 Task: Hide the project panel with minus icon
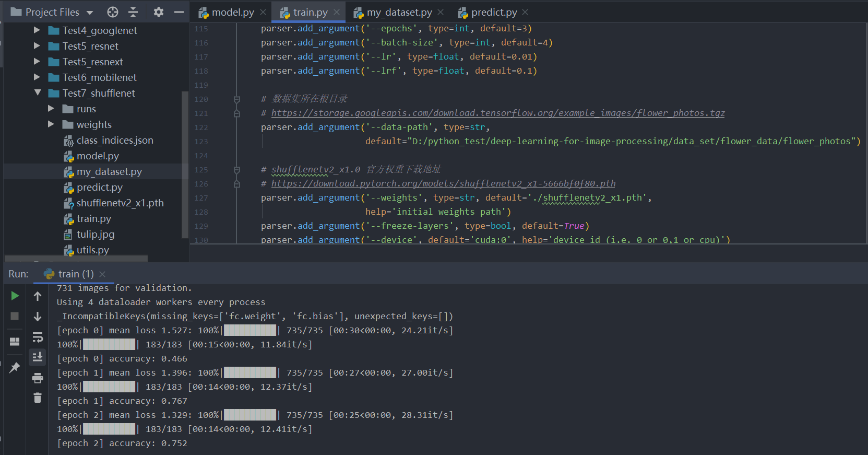[179, 12]
